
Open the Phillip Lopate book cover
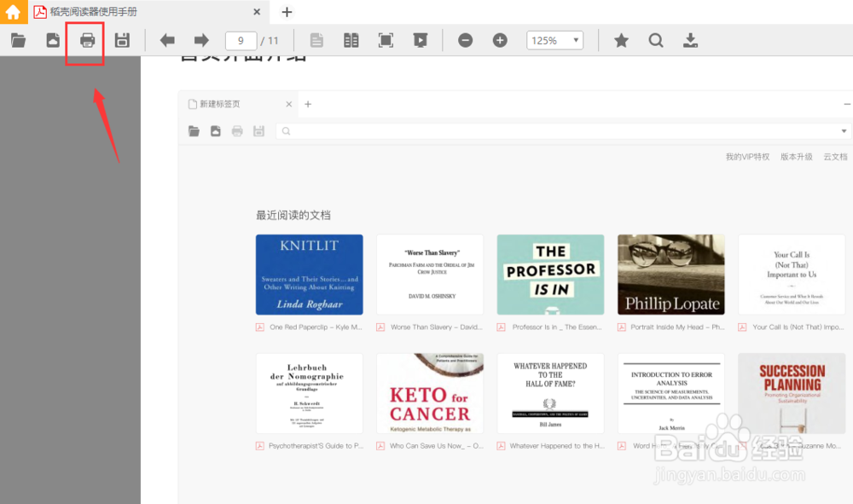tap(670, 275)
